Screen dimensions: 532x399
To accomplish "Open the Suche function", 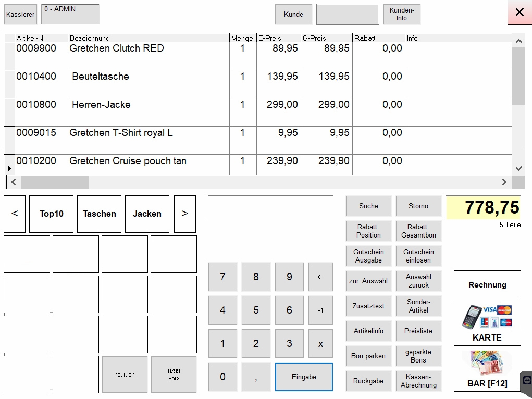I will pyautogui.click(x=368, y=206).
